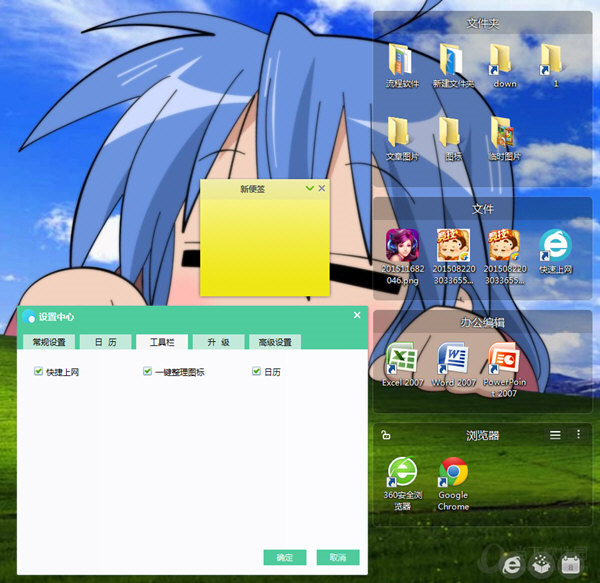Open the folder shortcut named 1
Screen dimensions: 600x583
[555, 66]
